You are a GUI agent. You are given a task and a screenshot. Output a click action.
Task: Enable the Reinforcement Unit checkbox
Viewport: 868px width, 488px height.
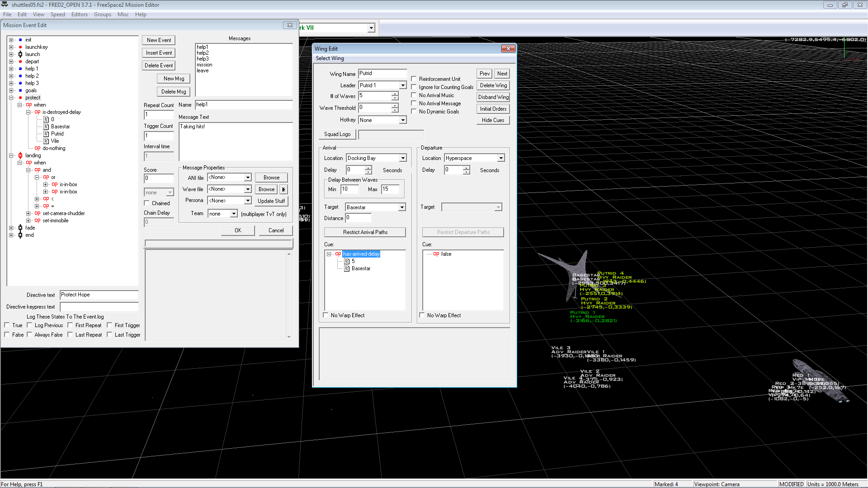414,79
